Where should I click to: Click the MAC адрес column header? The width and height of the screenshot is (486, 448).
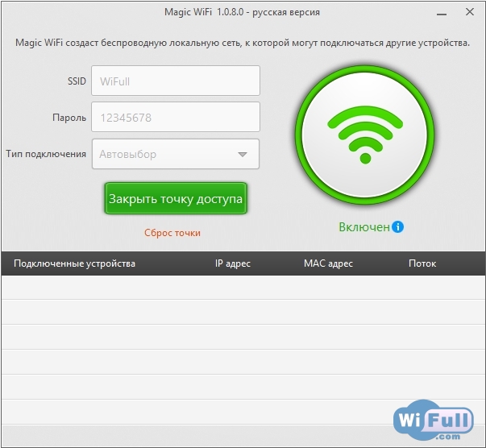pos(328,263)
